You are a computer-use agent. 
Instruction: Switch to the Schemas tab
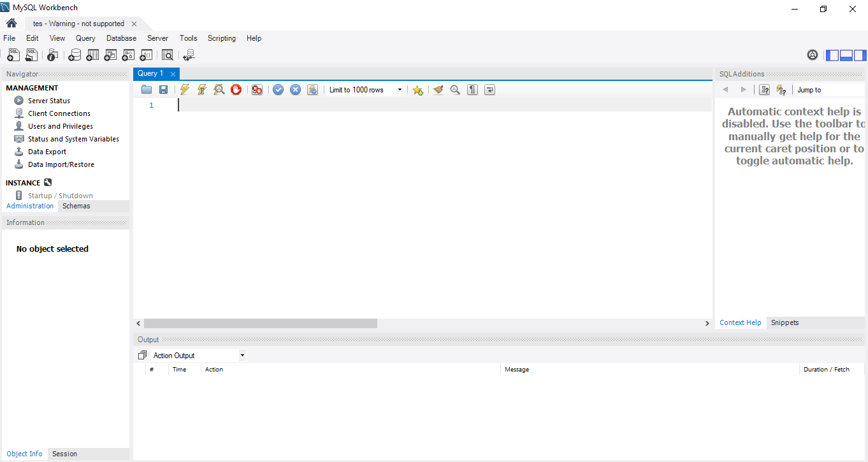click(x=76, y=206)
